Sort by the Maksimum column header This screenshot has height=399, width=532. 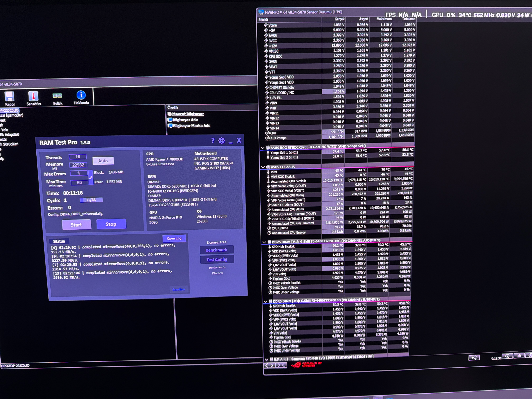point(381,19)
